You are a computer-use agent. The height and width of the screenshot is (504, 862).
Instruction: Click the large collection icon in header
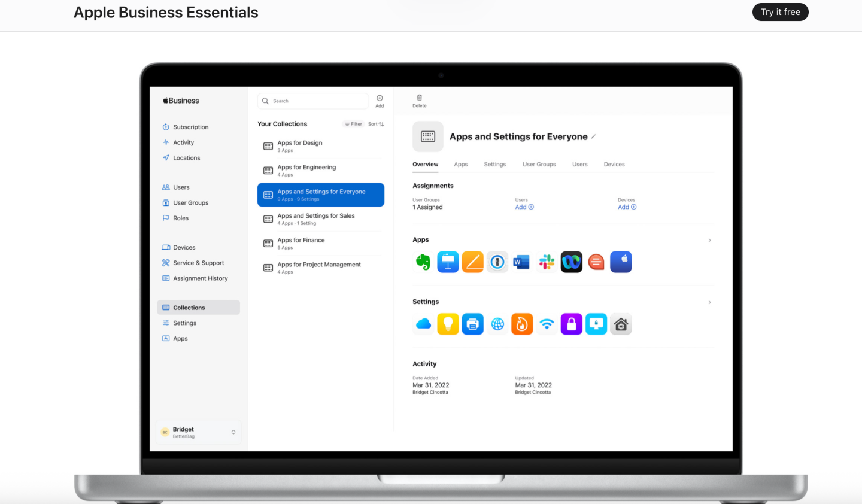[428, 136]
